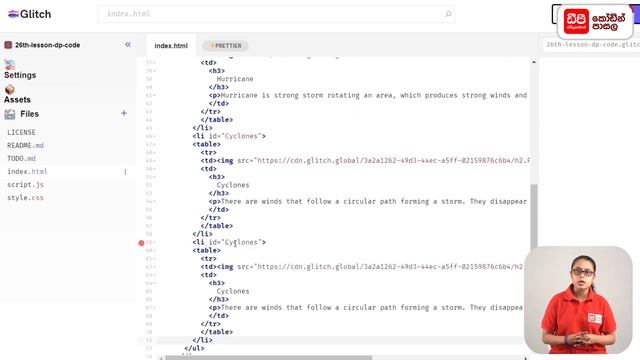Click the first "There are winds" paragraph line
Viewport: 640px width, 360px height.
368,201
